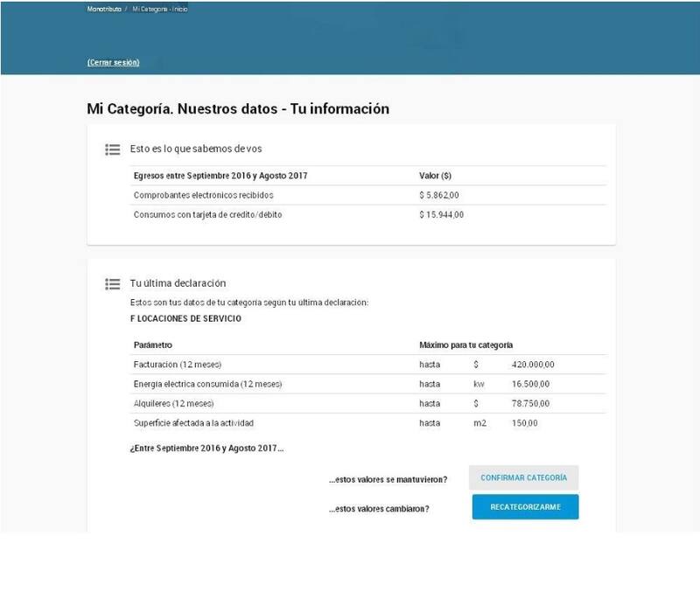Click the 'Cerrar sesión' link
The height and width of the screenshot is (599, 700).
point(113,63)
